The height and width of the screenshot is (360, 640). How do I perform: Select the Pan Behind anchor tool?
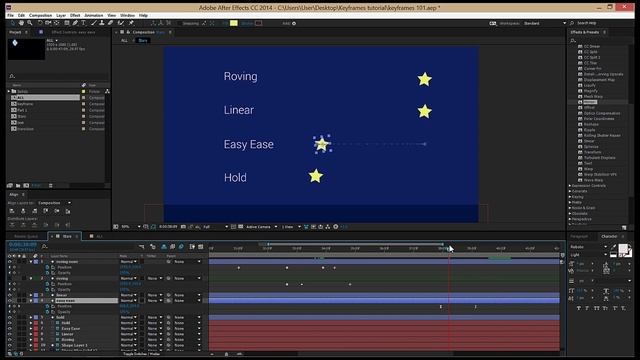pos(57,23)
